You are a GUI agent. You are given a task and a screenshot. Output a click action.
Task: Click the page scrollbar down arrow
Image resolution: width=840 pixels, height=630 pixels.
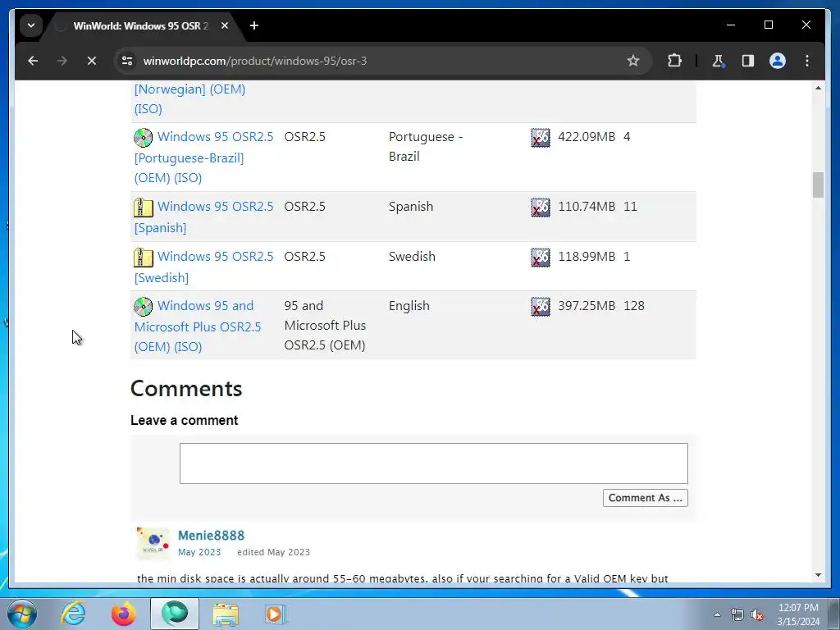pos(818,575)
